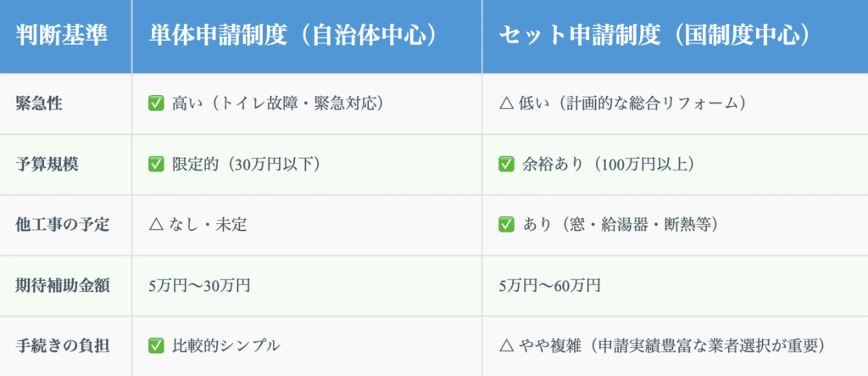Select the セット申請制度（国制度中心） header
868x376 pixels.
point(654,36)
